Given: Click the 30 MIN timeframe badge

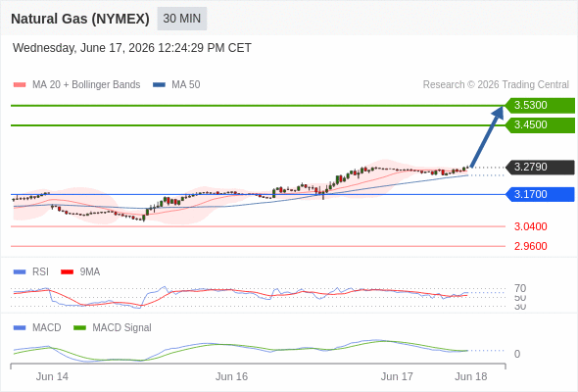Looking at the screenshot, I should click(182, 19).
